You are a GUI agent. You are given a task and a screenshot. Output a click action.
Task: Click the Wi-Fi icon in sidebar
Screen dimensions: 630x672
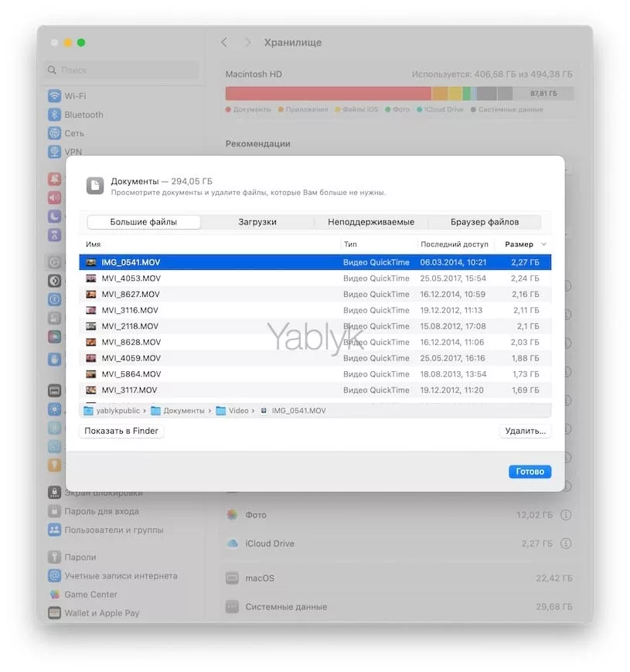[55, 96]
